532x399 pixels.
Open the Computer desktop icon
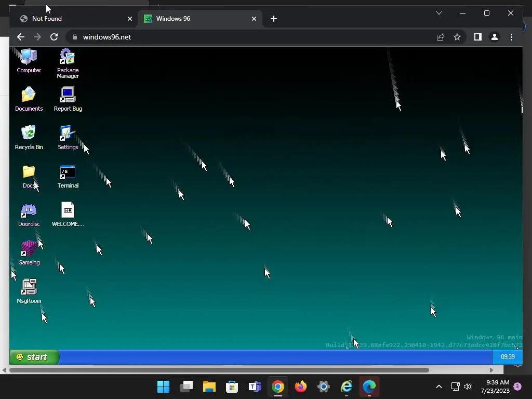pyautogui.click(x=29, y=61)
